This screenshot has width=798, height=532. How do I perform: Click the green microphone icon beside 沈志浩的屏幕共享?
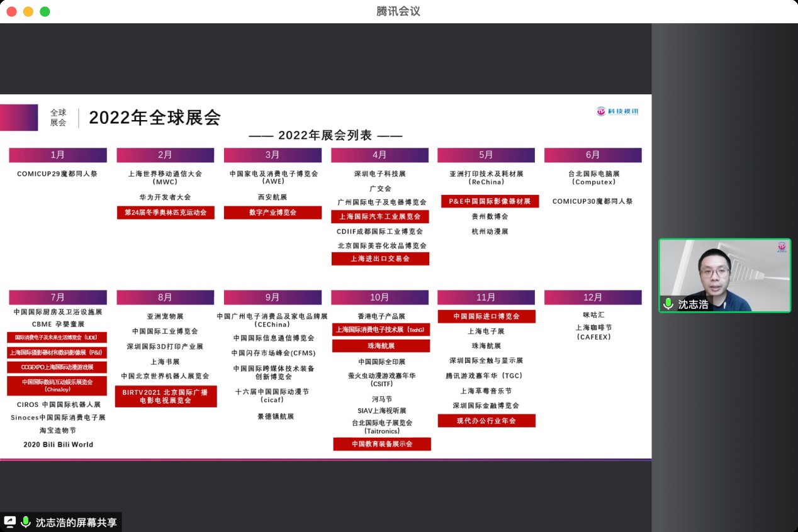(26, 522)
